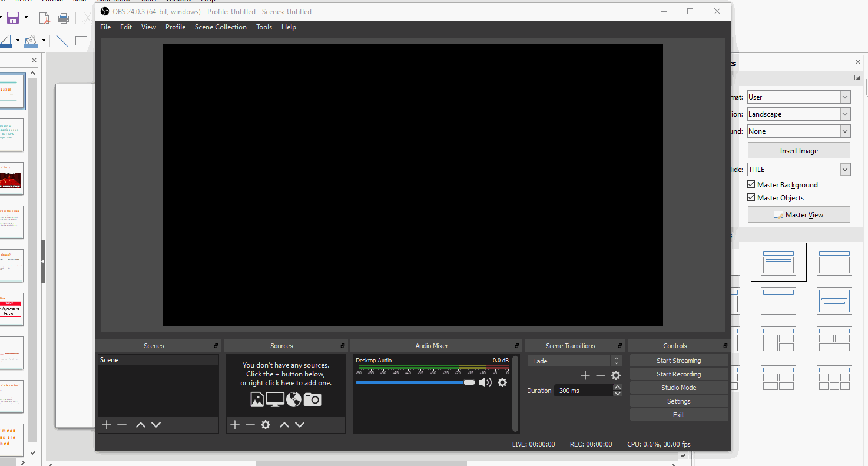Click the Save icon in Impress toolbar
This screenshot has width=868, height=466.
[12, 18]
